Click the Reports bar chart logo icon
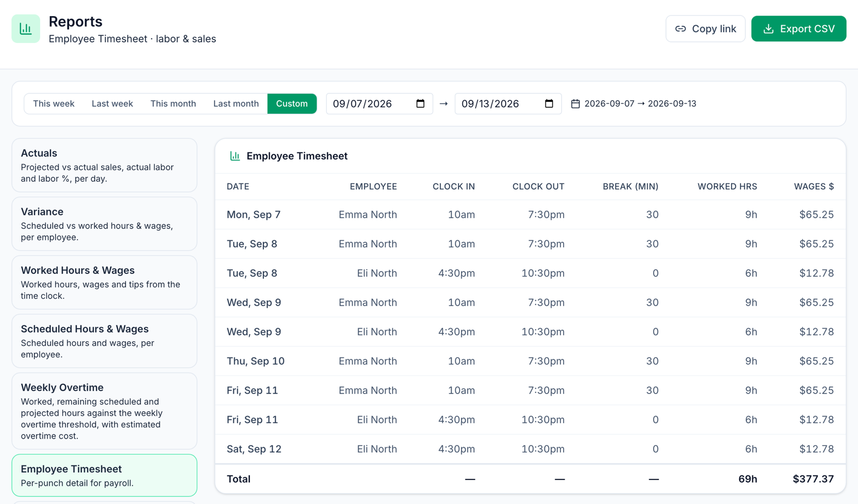This screenshot has width=858, height=504. click(26, 28)
